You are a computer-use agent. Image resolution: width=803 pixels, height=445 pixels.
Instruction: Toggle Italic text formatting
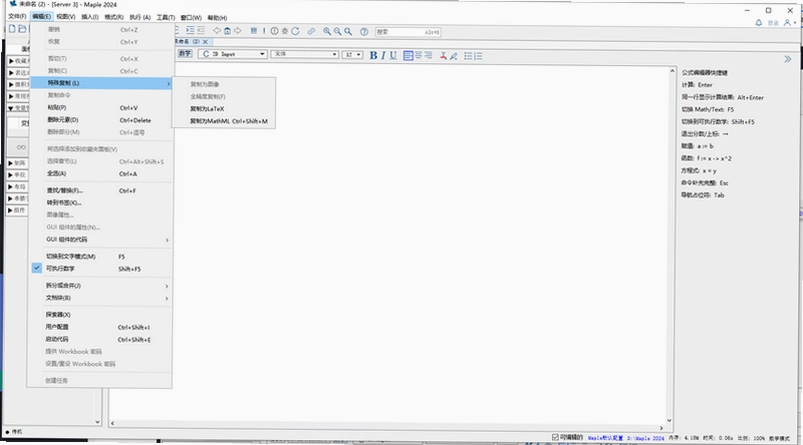(x=383, y=55)
